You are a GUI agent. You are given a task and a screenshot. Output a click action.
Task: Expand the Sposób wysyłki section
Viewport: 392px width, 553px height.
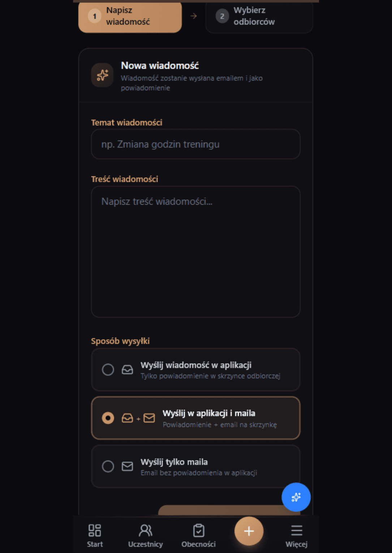120,340
